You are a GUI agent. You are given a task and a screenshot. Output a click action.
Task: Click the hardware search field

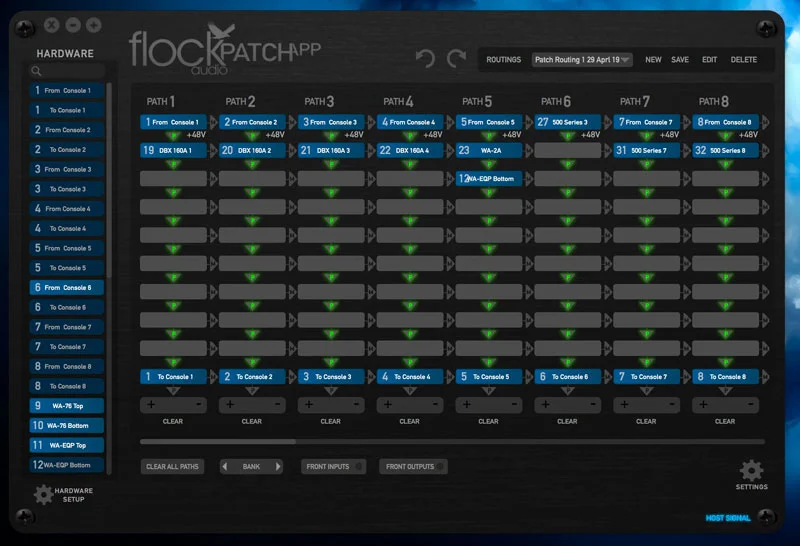point(67,71)
